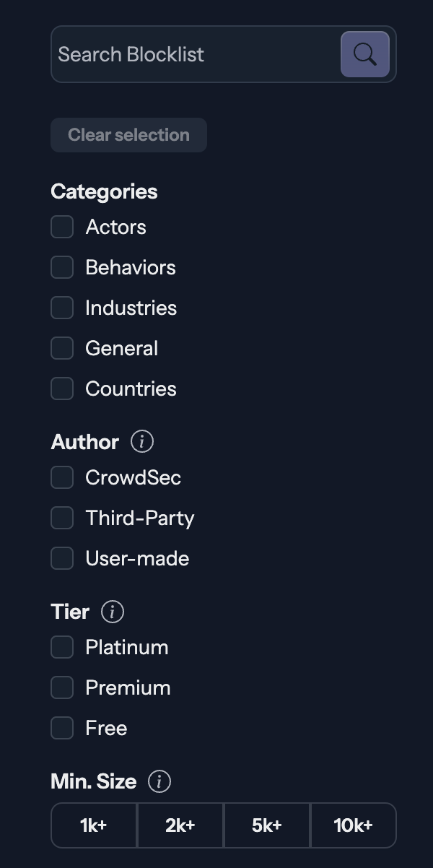
Task: Pick the 10k+ minimum size option
Action: coord(353,825)
